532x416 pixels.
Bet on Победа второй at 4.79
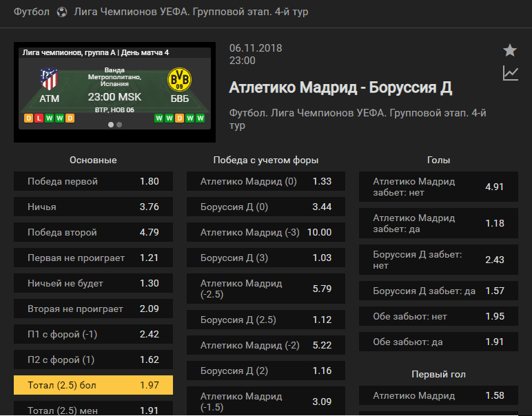93,232
